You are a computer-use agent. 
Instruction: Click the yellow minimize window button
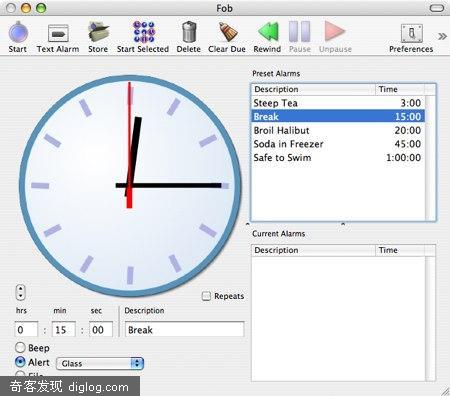(x=26, y=8)
